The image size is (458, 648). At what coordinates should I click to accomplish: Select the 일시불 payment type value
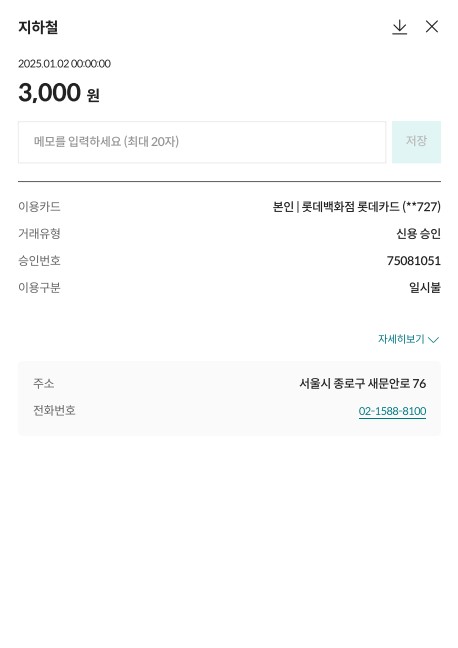(x=425, y=288)
